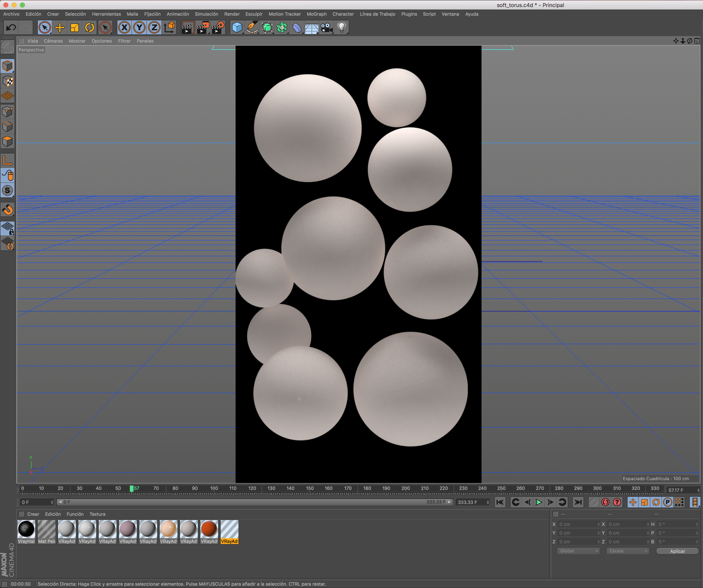The height and width of the screenshot is (588, 703).
Task: Add a Camera object
Action: point(326,28)
